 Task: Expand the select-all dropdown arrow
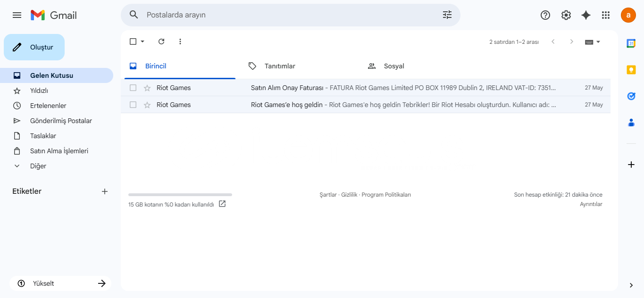[142, 41]
